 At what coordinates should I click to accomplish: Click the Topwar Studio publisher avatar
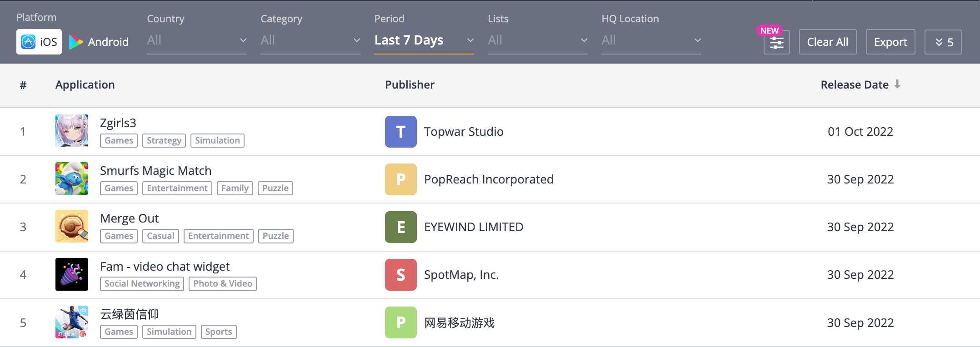coord(401,132)
